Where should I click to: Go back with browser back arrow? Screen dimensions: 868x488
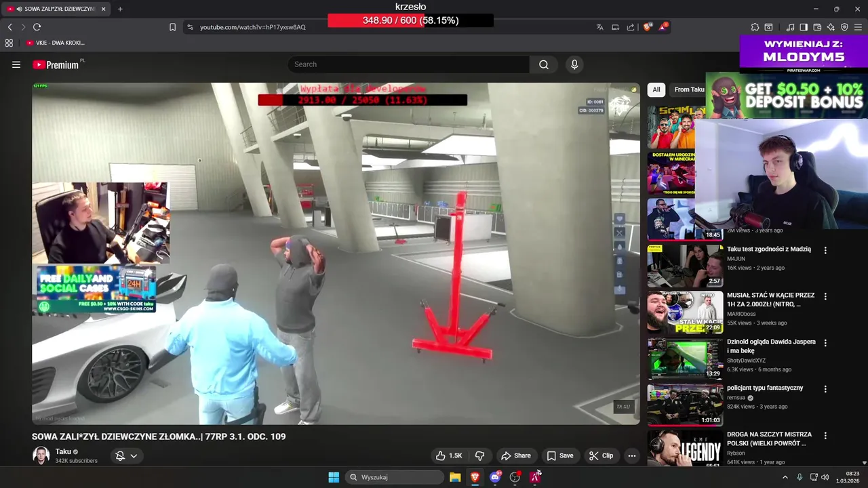pos(10,27)
